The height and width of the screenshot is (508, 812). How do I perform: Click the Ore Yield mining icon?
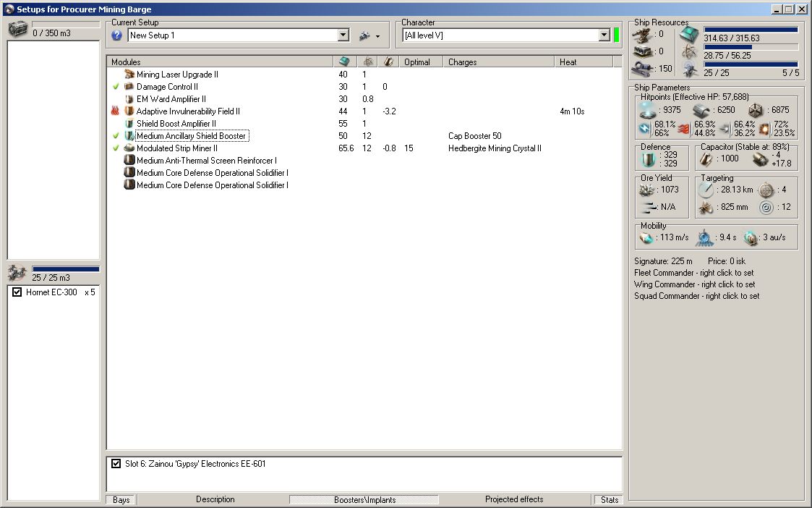coord(647,190)
